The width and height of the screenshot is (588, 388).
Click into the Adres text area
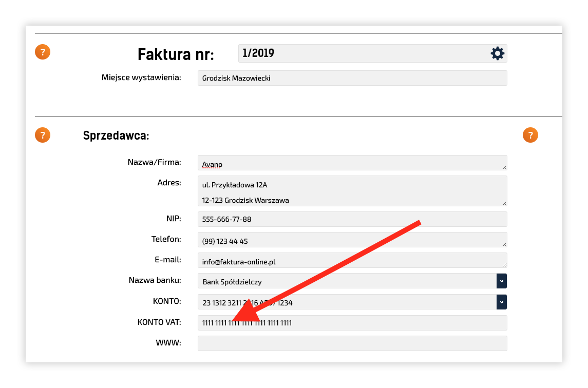pos(352,191)
